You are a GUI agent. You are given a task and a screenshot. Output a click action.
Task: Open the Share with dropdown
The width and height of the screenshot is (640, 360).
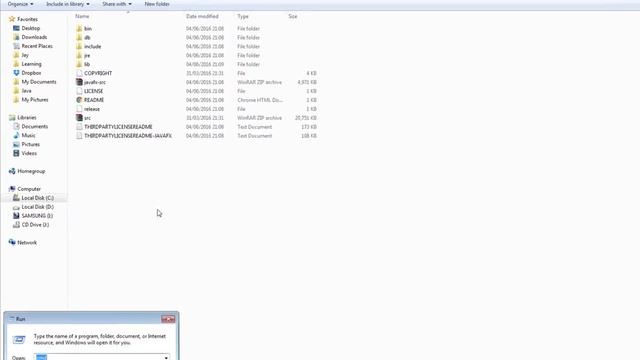click(117, 4)
